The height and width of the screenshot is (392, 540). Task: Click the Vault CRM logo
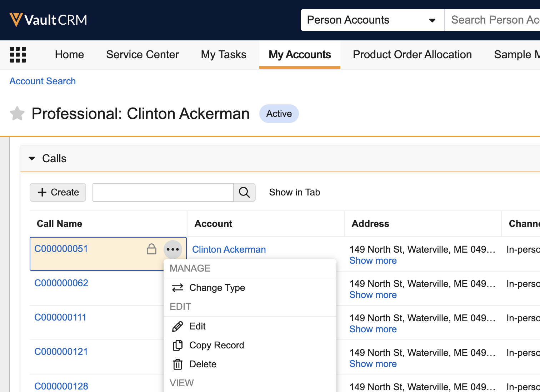click(x=48, y=20)
